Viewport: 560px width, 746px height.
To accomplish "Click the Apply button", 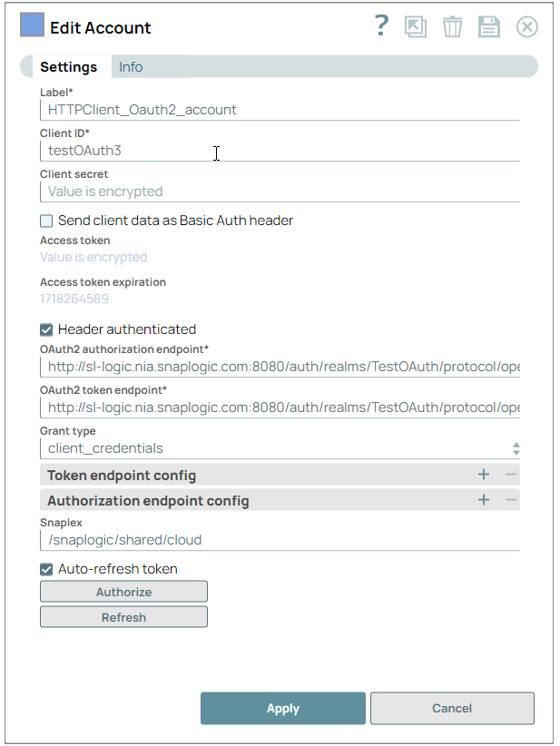I will [283, 709].
